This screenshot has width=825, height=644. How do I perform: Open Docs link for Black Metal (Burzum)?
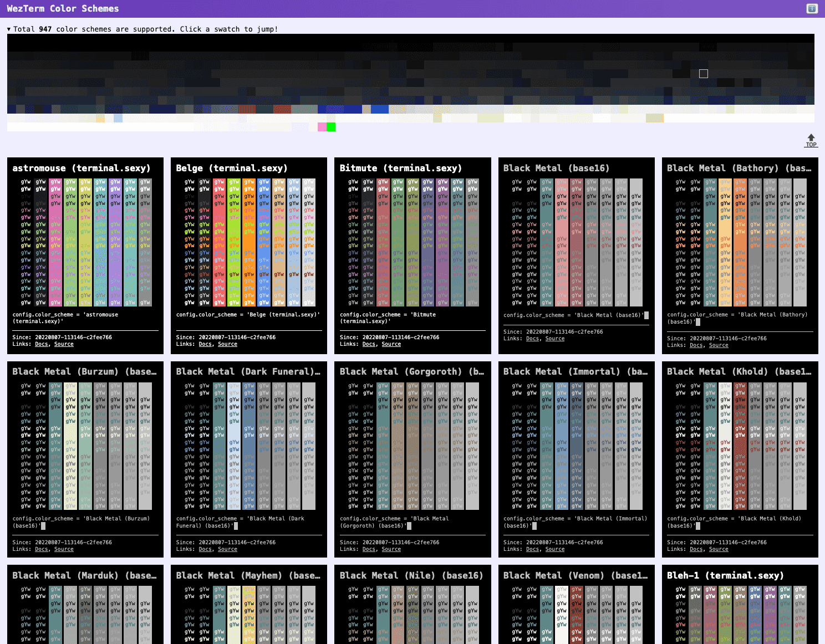coord(42,549)
